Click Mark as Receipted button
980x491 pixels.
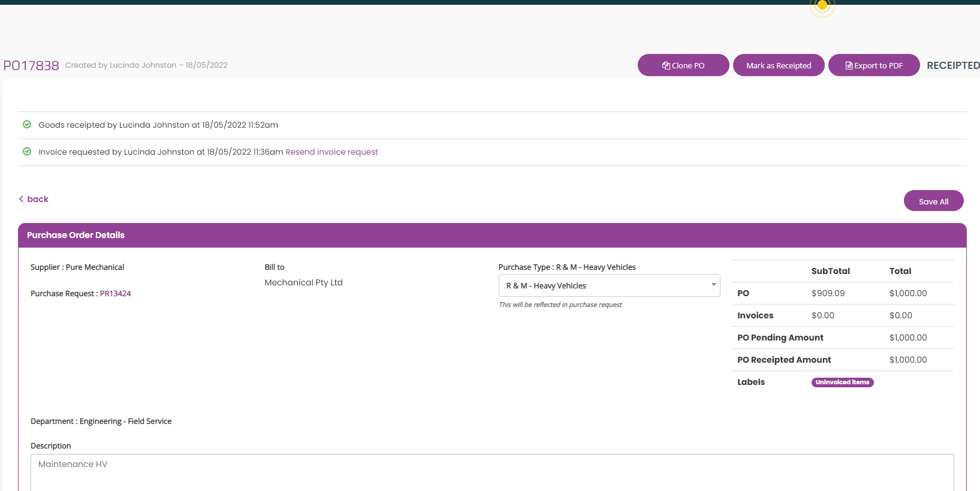coord(779,65)
